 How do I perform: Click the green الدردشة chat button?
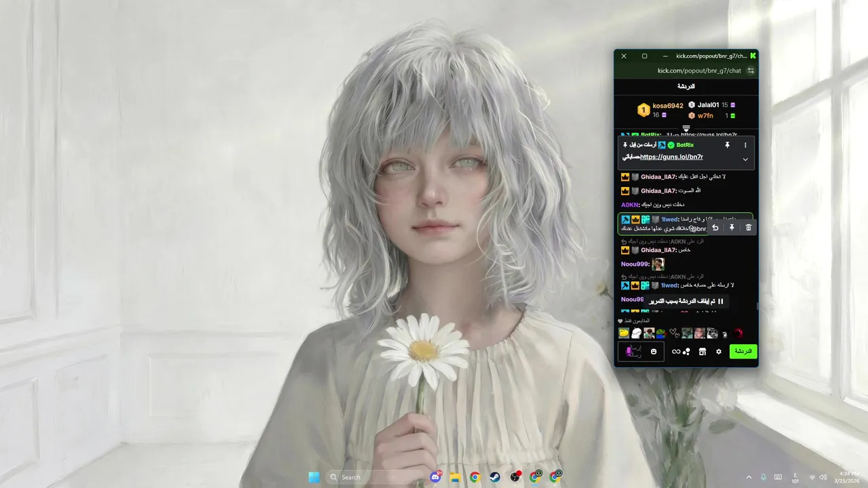tap(743, 351)
